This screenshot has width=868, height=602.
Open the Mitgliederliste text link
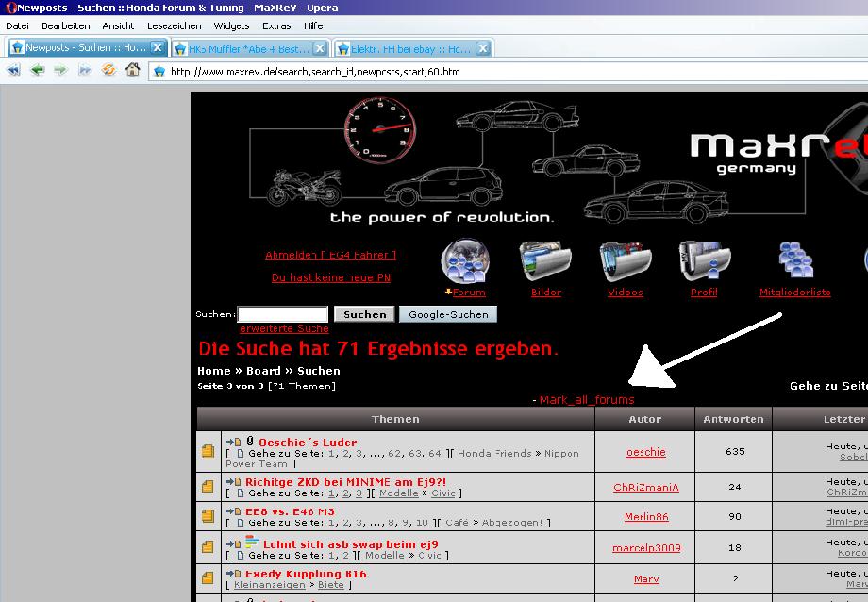tap(795, 292)
